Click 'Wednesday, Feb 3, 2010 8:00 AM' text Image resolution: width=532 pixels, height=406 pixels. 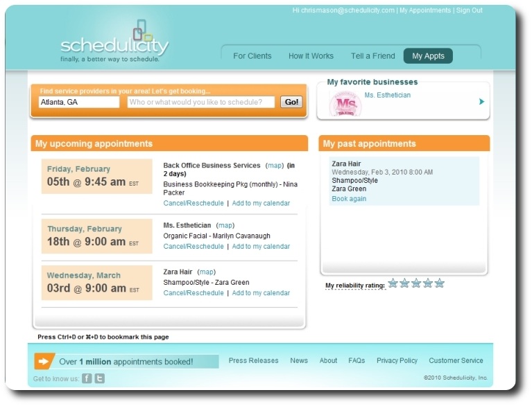click(382, 172)
